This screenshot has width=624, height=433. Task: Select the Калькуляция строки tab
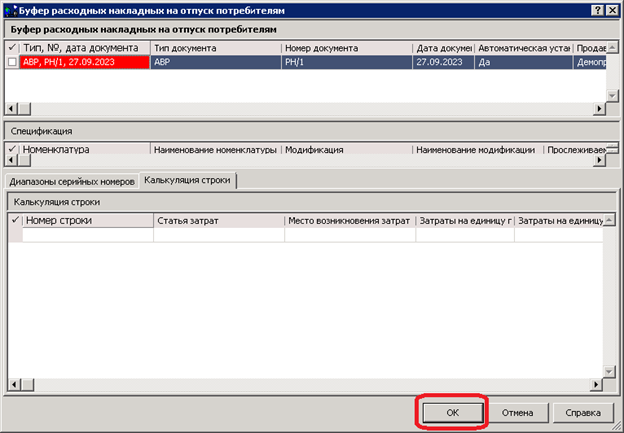pyautogui.click(x=187, y=180)
